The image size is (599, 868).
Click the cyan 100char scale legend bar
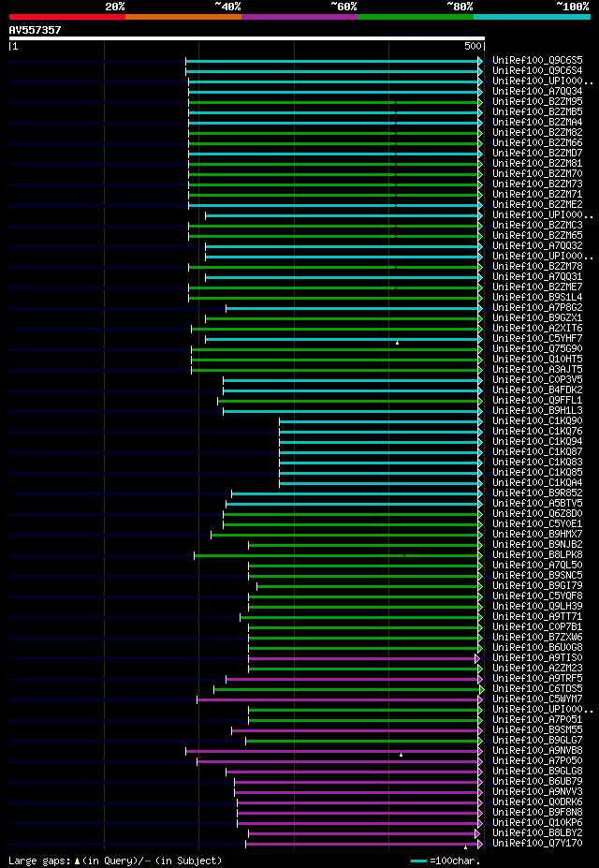pyautogui.click(x=418, y=861)
